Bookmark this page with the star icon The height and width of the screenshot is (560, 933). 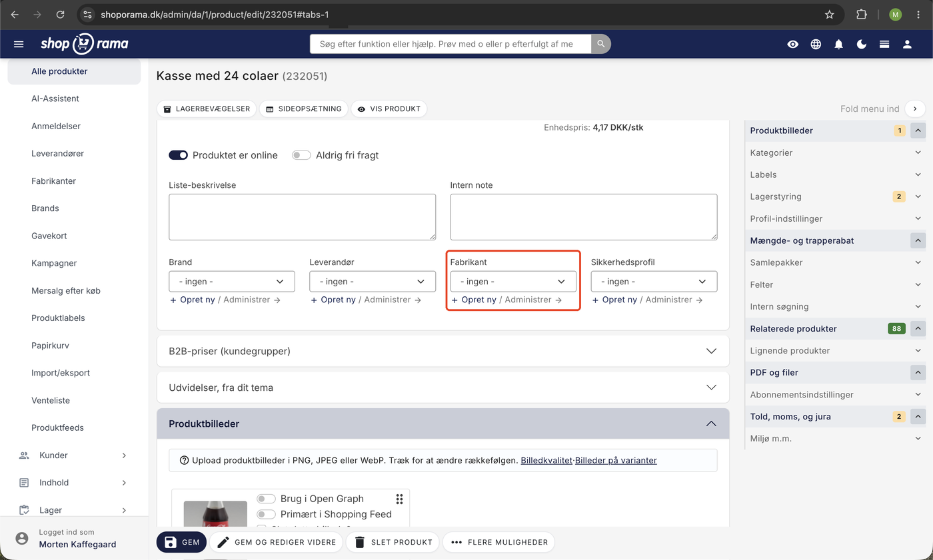(x=830, y=14)
